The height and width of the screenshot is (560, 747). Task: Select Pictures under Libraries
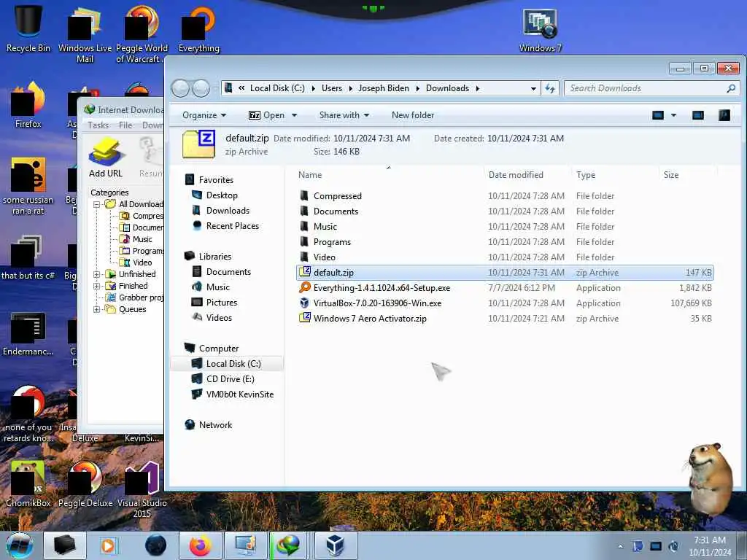coord(222,303)
